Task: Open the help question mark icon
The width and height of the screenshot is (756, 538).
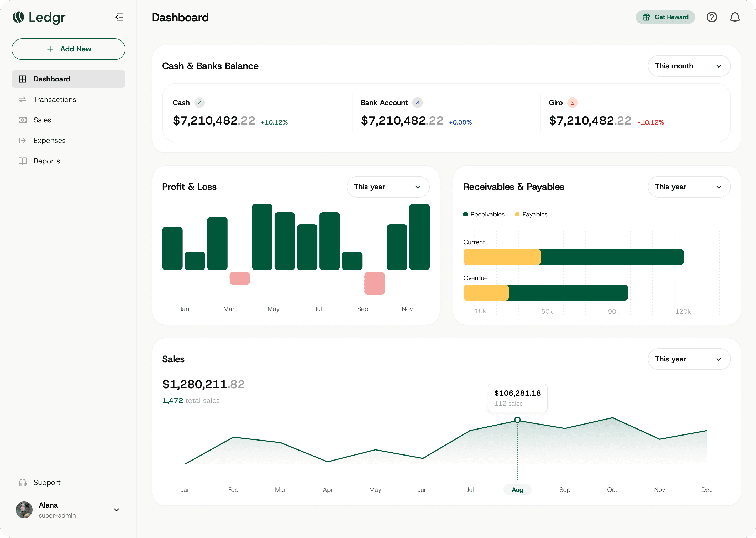Action: (712, 17)
